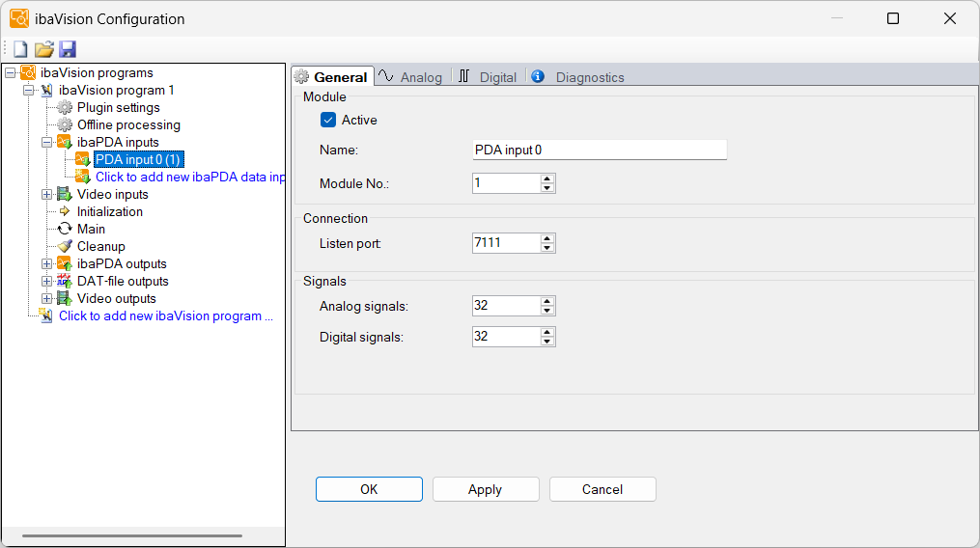Click into the Listen port number field

506,243
